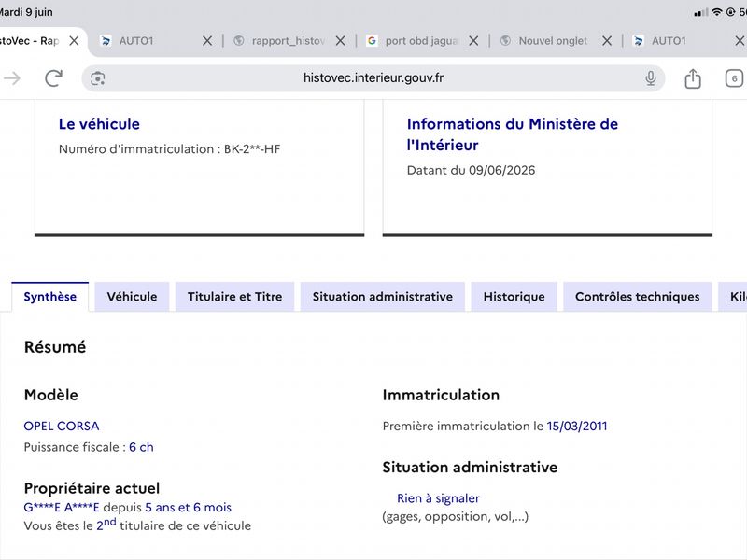Go forward with the arrow icon
Image resolution: width=747 pixels, height=560 pixels.
[x=12, y=78]
